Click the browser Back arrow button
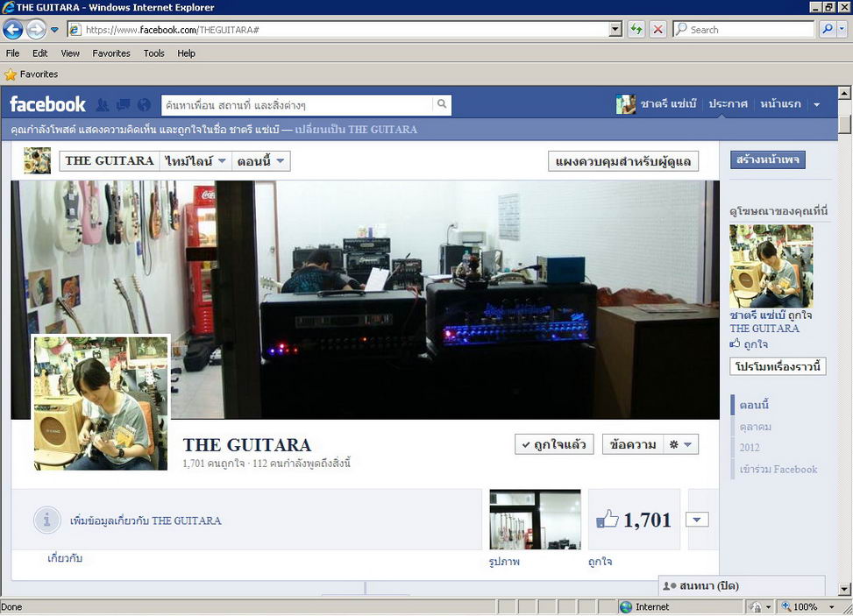 [13, 30]
